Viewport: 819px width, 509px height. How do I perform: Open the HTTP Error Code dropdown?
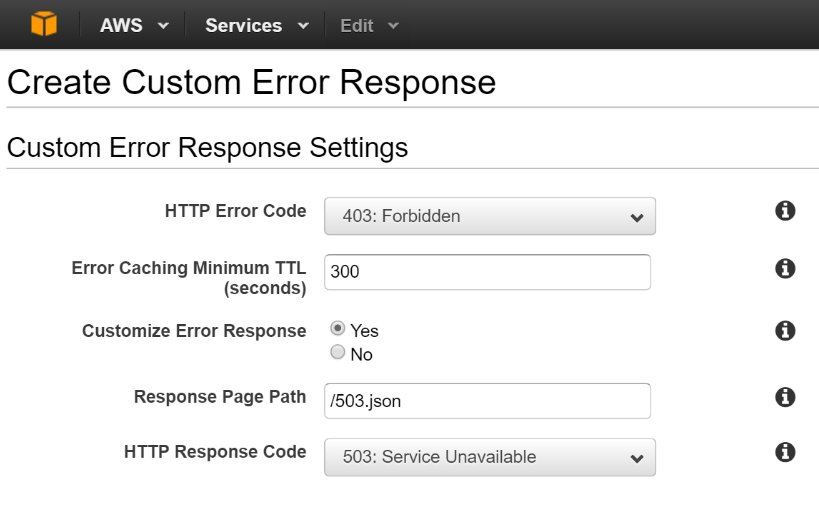click(x=490, y=216)
